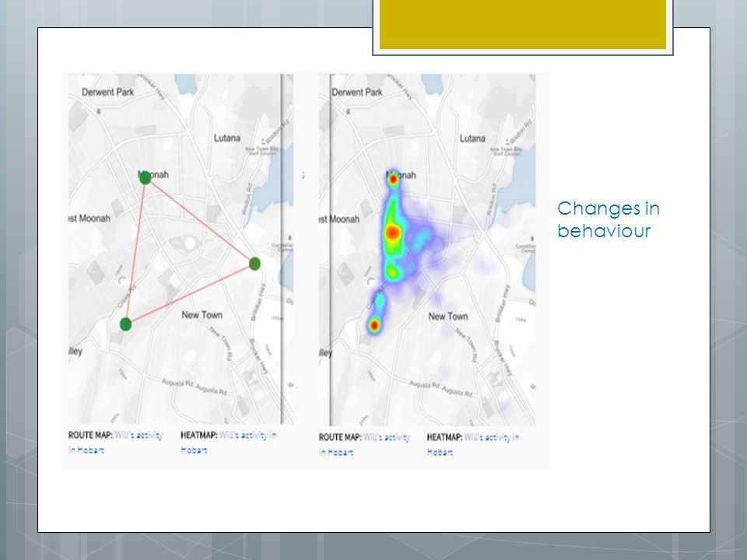The height and width of the screenshot is (560, 747).
Task: Select the route map image with red triangle
Action: click(x=181, y=249)
